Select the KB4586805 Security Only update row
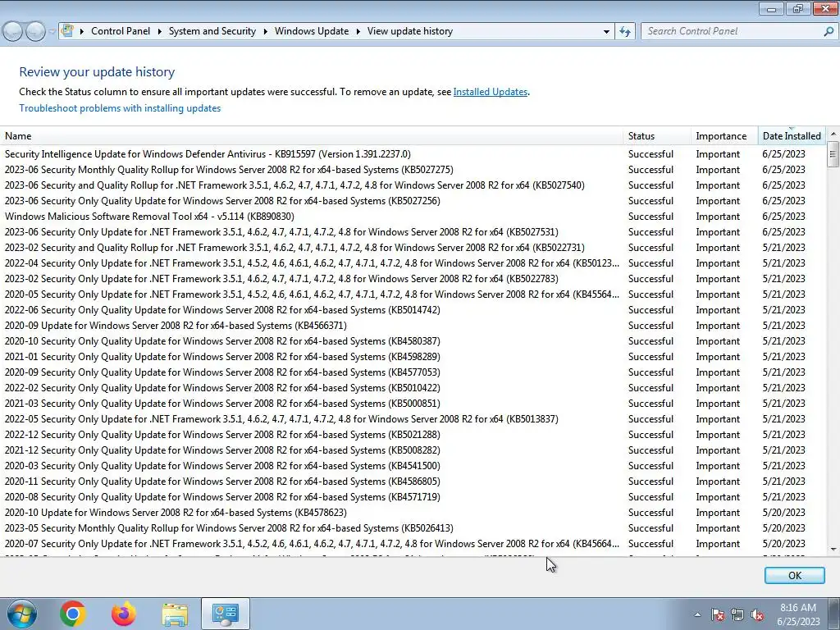Viewport: 840px width, 630px height. tap(413, 482)
